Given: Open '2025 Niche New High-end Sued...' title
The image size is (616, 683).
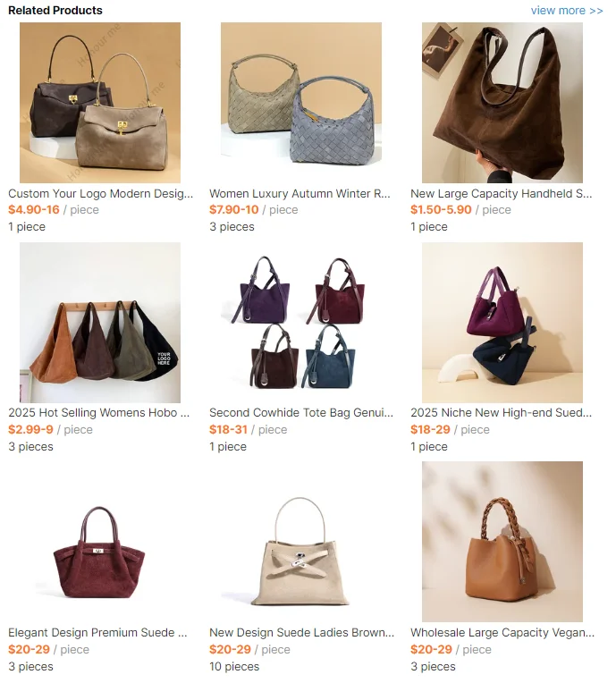Looking at the screenshot, I should pyautogui.click(x=501, y=413).
